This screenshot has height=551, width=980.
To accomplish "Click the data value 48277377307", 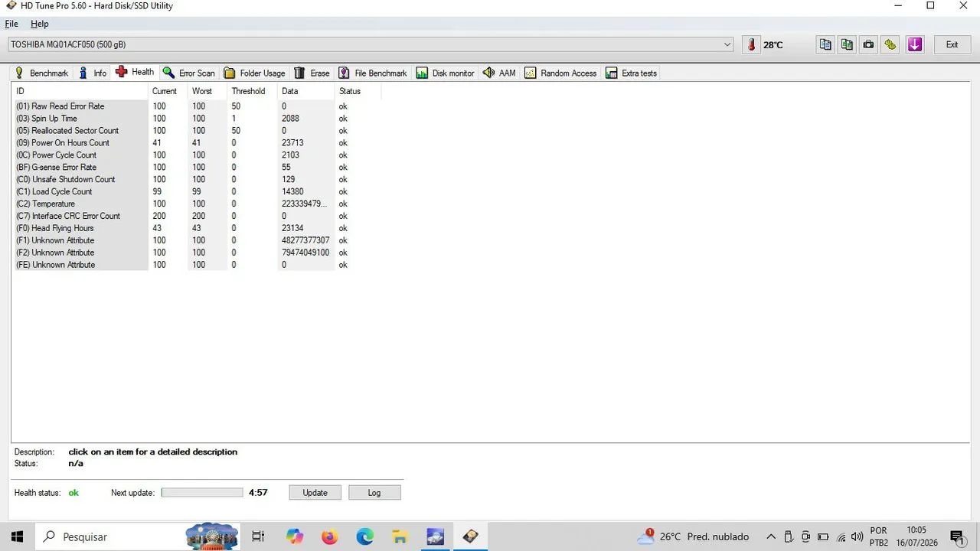I will (305, 240).
